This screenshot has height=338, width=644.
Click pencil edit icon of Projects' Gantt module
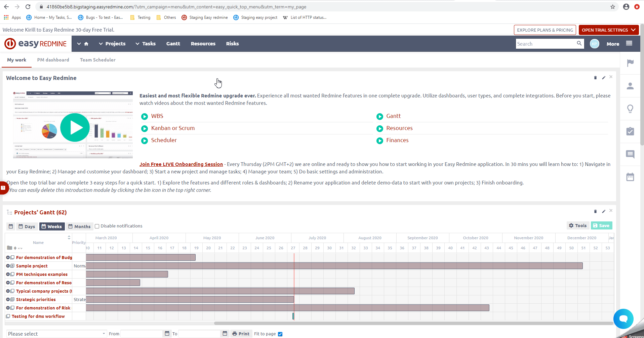click(x=604, y=211)
